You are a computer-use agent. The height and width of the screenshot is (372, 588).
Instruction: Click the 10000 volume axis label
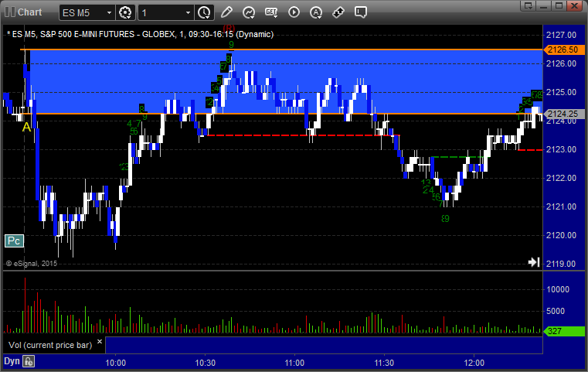pos(558,289)
